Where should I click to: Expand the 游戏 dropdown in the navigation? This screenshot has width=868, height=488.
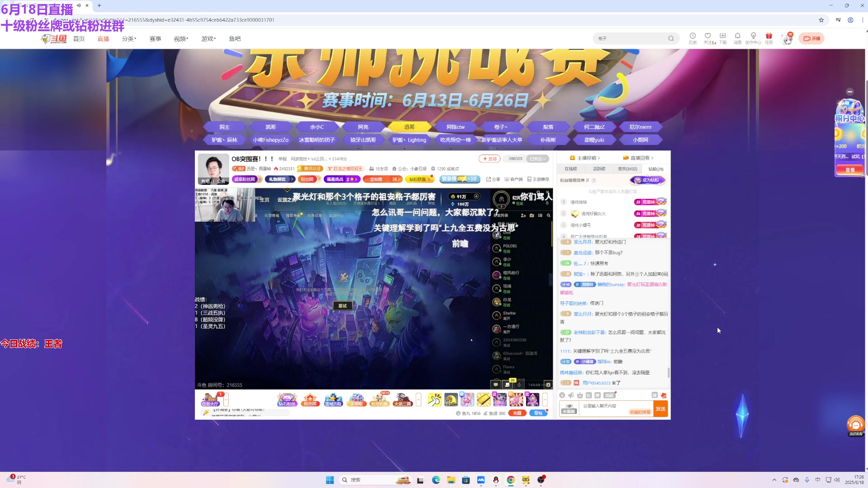pos(208,39)
